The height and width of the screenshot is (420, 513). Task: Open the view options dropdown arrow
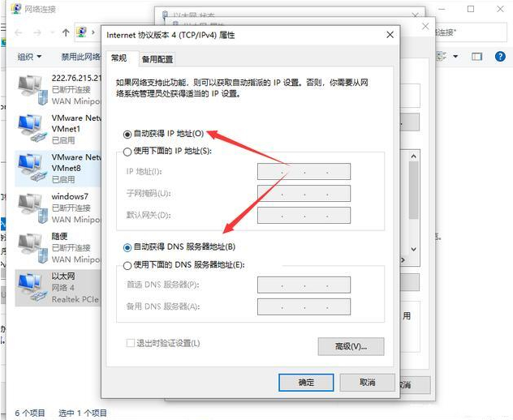(455, 57)
